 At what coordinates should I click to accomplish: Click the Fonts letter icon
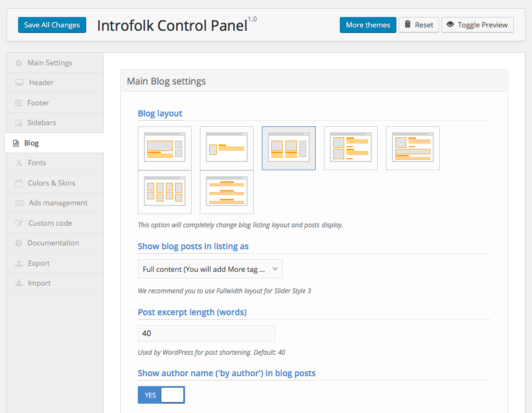click(19, 163)
